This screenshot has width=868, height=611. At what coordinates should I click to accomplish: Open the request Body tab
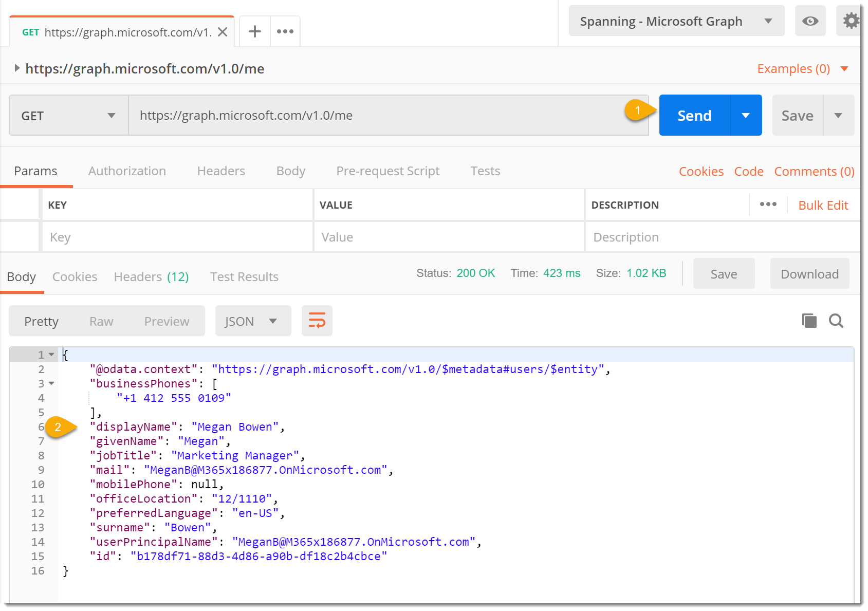[291, 171]
